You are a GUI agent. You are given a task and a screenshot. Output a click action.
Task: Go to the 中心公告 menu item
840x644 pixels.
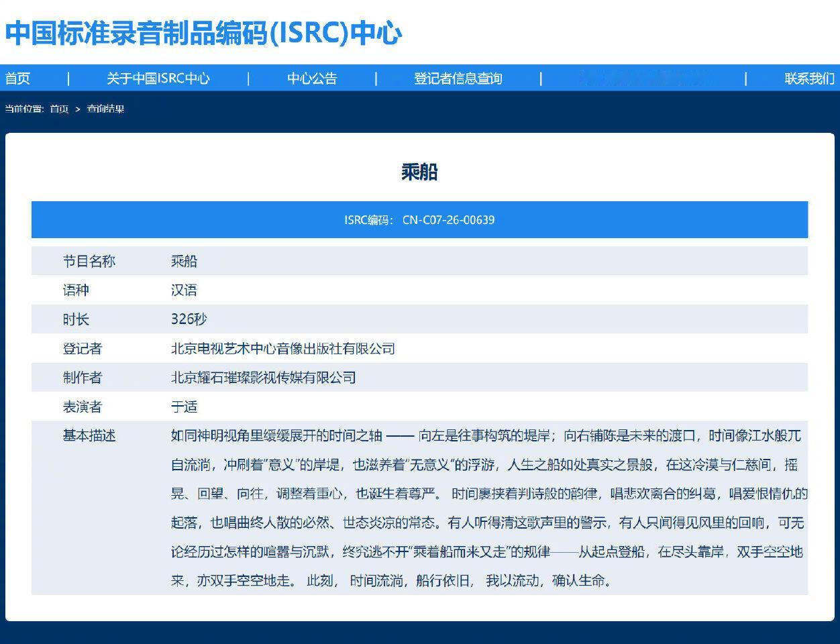(x=312, y=78)
